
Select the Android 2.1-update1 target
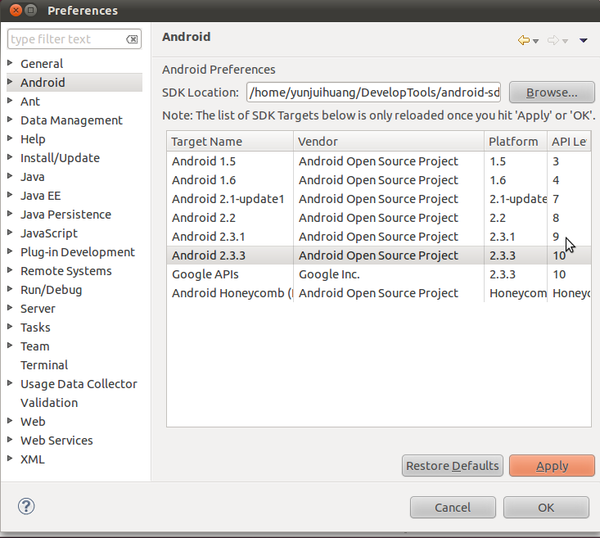coord(379,199)
